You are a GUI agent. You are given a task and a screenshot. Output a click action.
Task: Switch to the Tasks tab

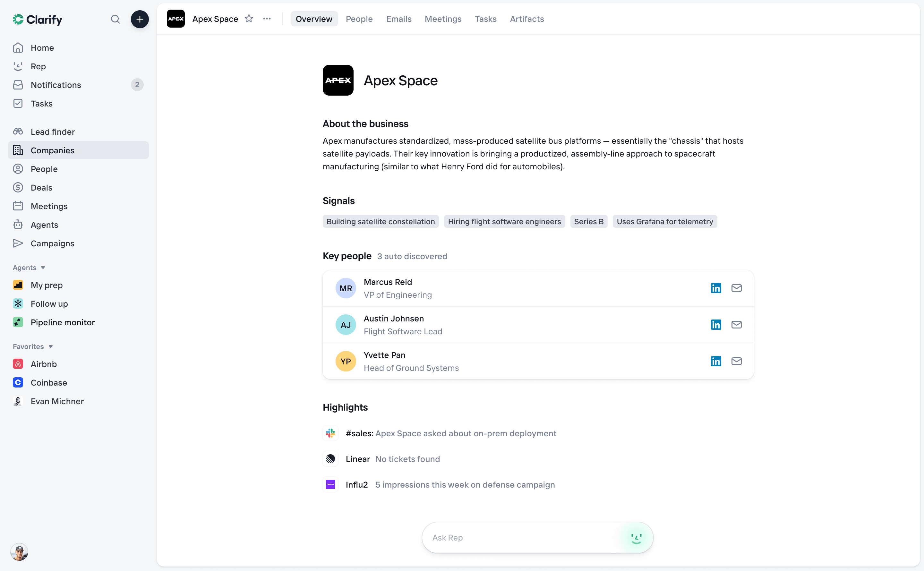tap(485, 19)
